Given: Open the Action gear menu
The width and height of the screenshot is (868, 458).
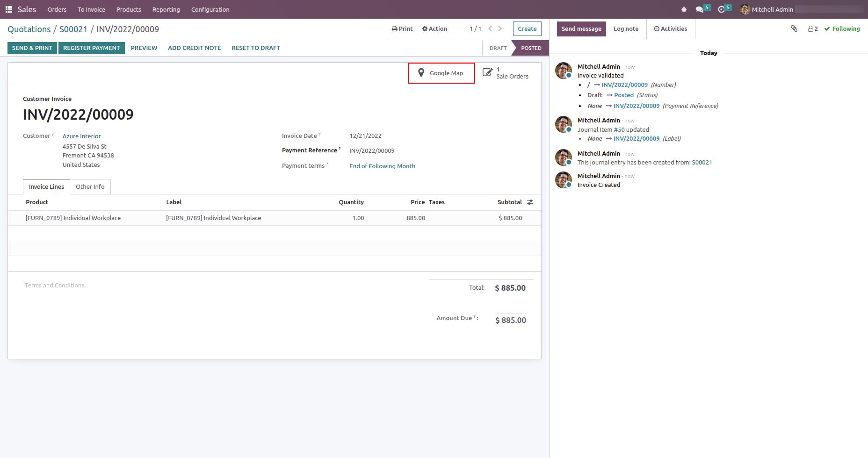Looking at the screenshot, I should pyautogui.click(x=434, y=29).
